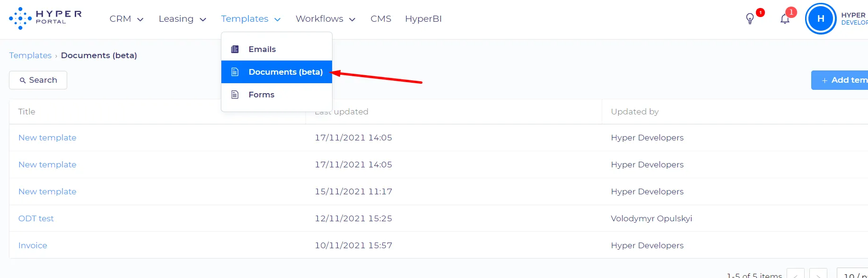Viewport: 868px width, 278px height.
Task: Click the Templates breadcrumb link
Action: 30,55
